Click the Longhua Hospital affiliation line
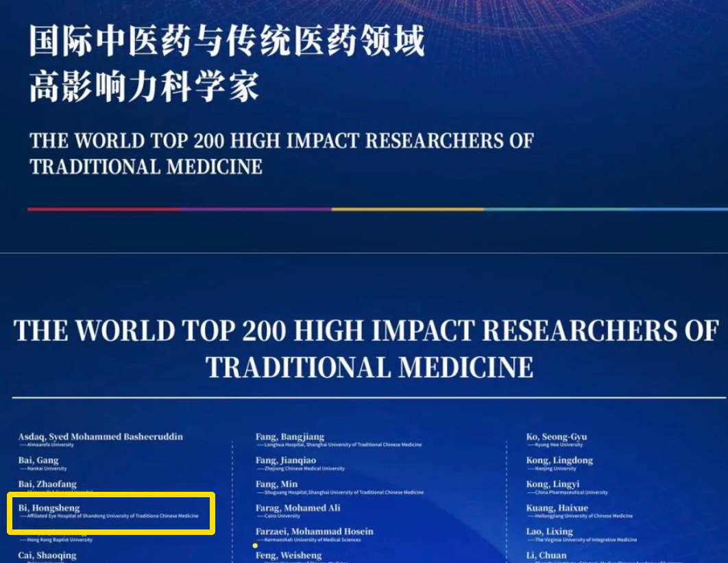Viewport: 728px width, 563px height. pyautogui.click(x=339, y=445)
